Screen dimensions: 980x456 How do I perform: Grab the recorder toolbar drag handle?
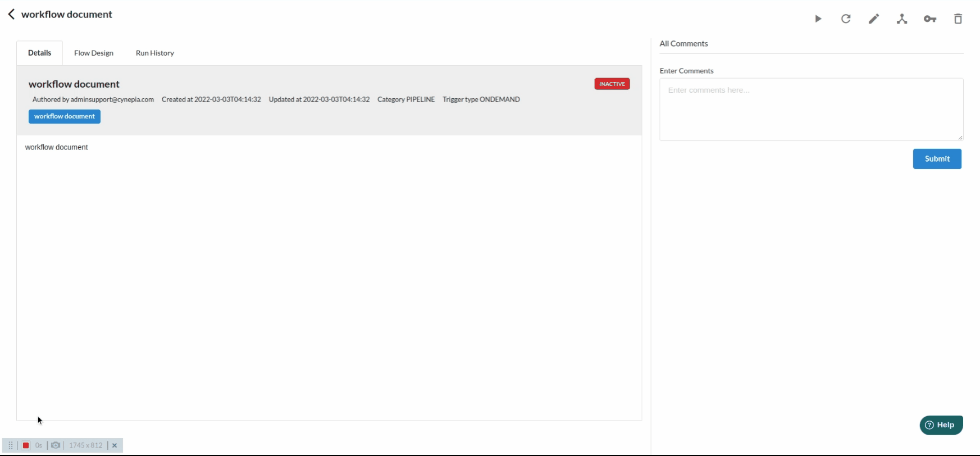coord(11,445)
